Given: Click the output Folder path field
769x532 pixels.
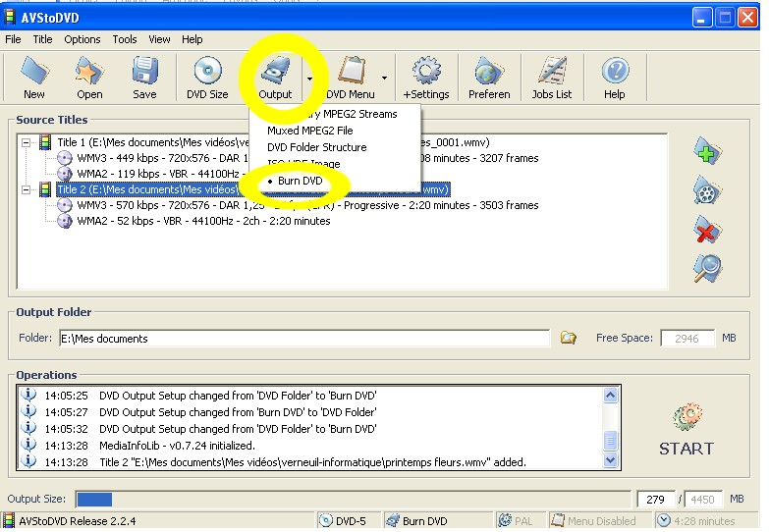Looking at the screenshot, I should pyautogui.click(x=302, y=339).
